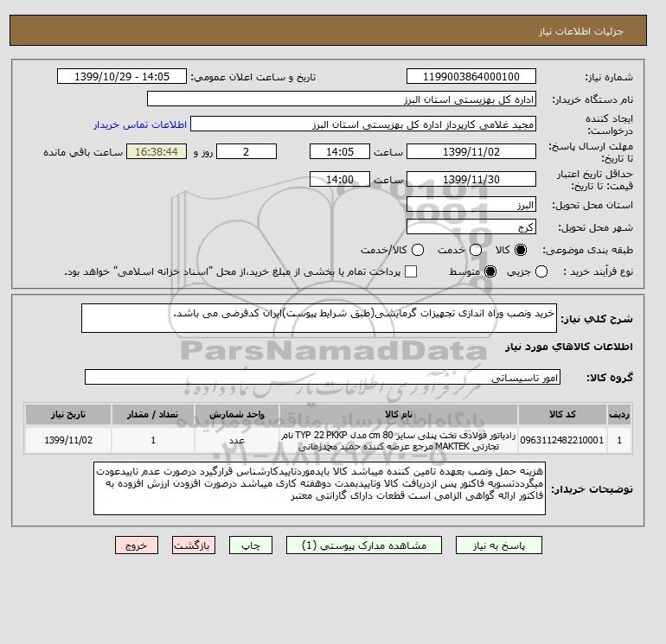Click the چاپ print button

coord(251,545)
